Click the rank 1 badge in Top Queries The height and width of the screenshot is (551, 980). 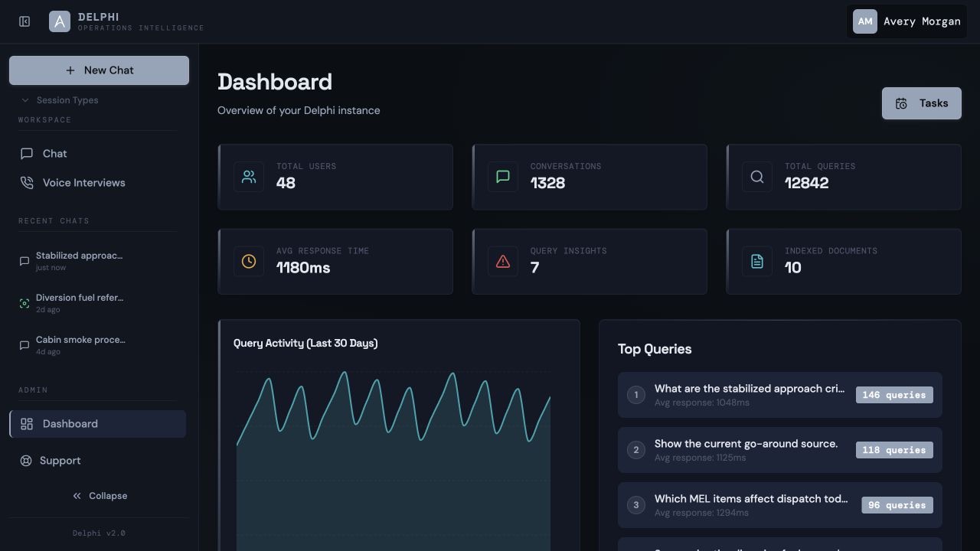tap(636, 395)
